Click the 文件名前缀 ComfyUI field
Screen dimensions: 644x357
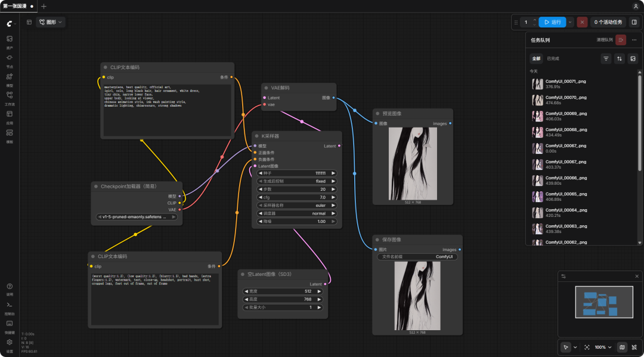point(417,257)
